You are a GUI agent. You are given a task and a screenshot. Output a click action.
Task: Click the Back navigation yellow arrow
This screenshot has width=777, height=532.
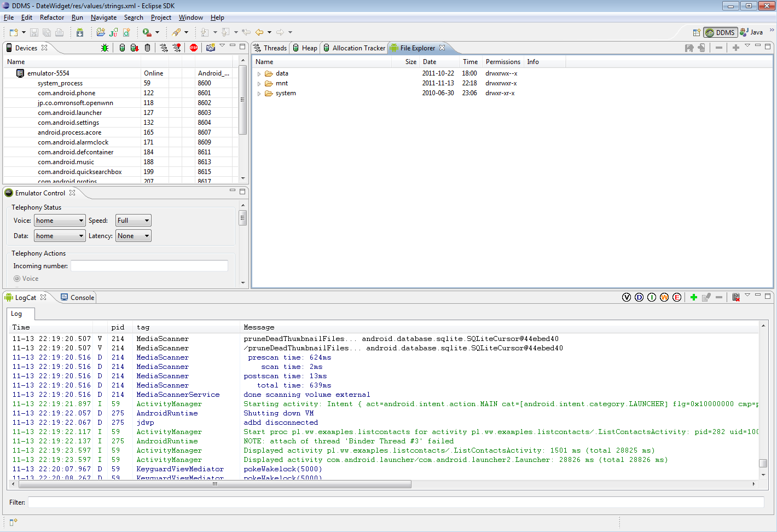click(259, 32)
